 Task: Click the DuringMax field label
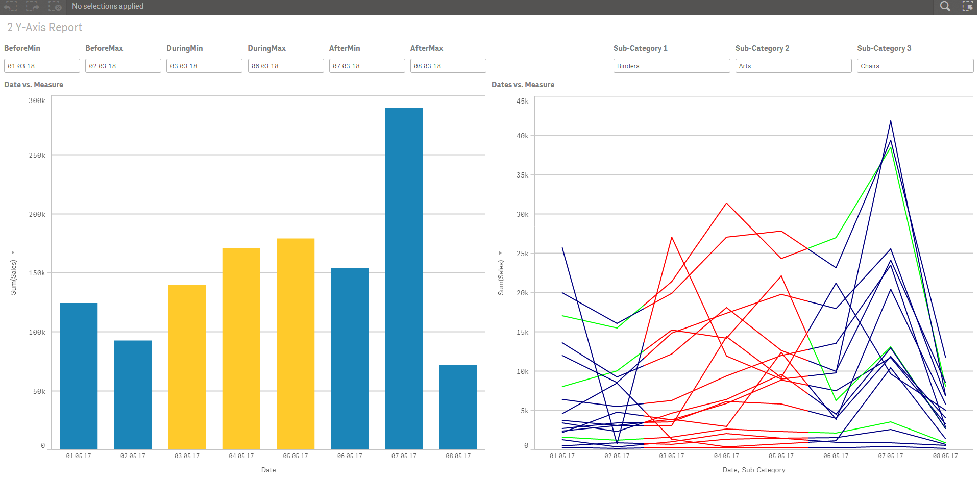267,48
